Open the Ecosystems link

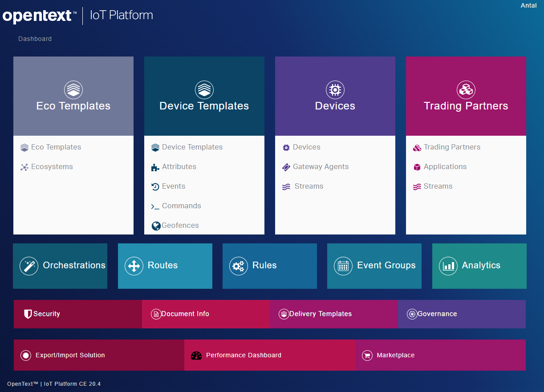[52, 167]
